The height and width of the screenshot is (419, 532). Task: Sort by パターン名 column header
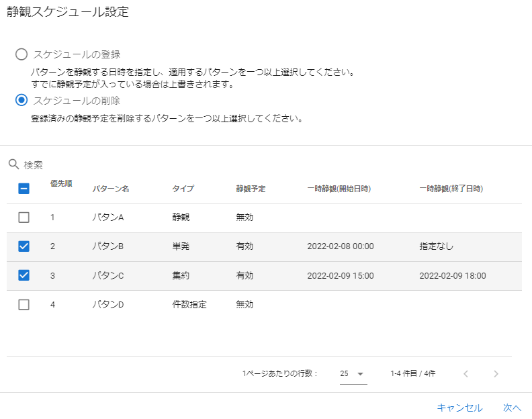coord(111,189)
